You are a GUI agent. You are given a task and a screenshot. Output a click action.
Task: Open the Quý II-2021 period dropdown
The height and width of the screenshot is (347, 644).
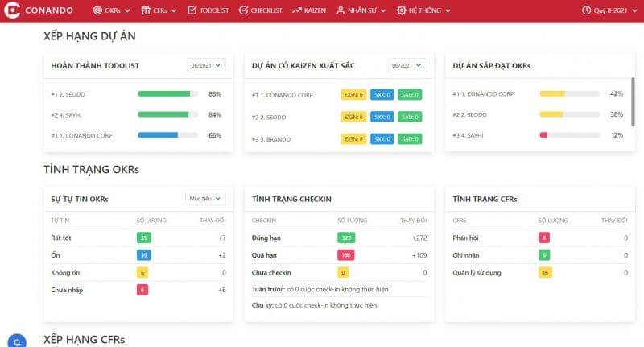click(609, 10)
